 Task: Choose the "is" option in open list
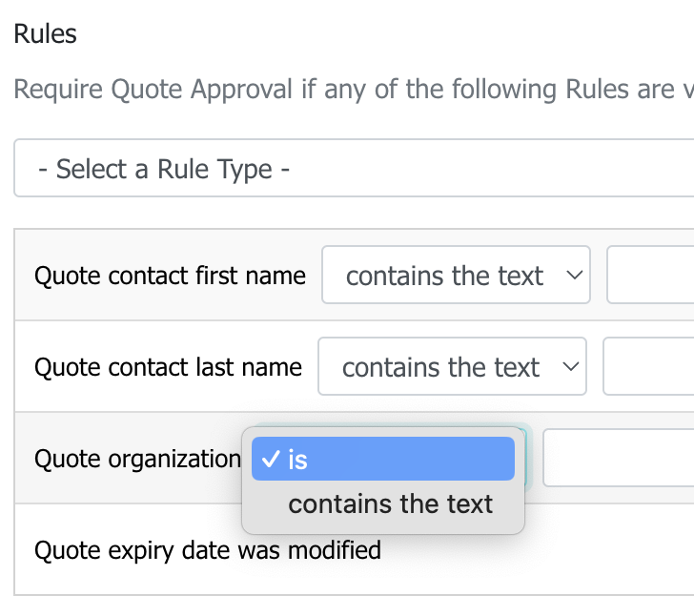(383, 459)
